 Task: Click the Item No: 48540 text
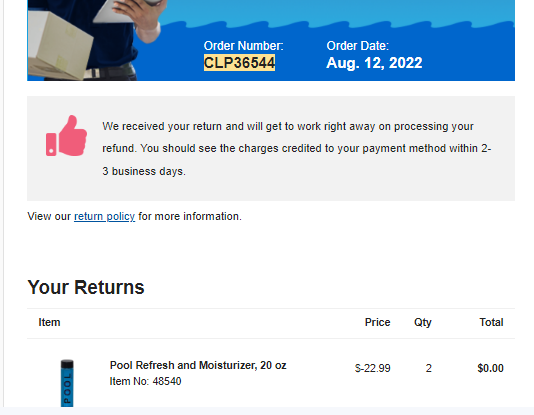[145, 381]
